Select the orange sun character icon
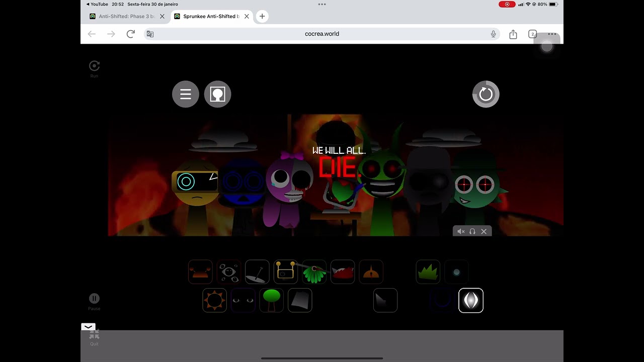 (214, 300)
